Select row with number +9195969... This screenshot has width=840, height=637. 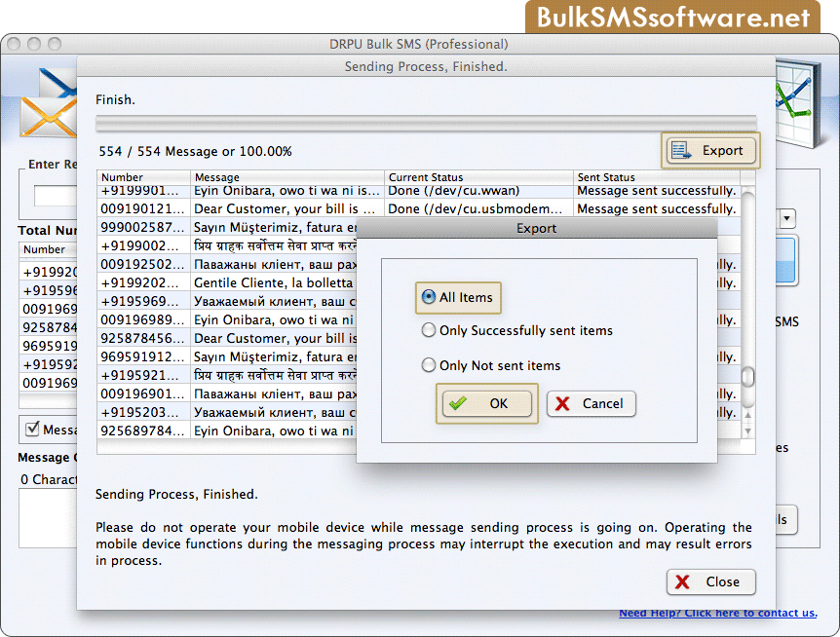(227, 301)
